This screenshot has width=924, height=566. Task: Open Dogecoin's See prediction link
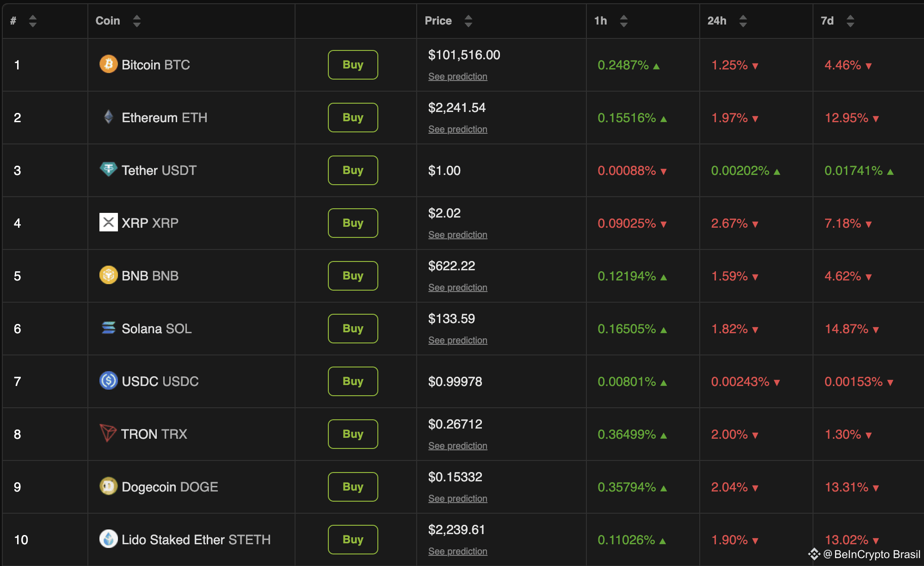tap(458, 498)
